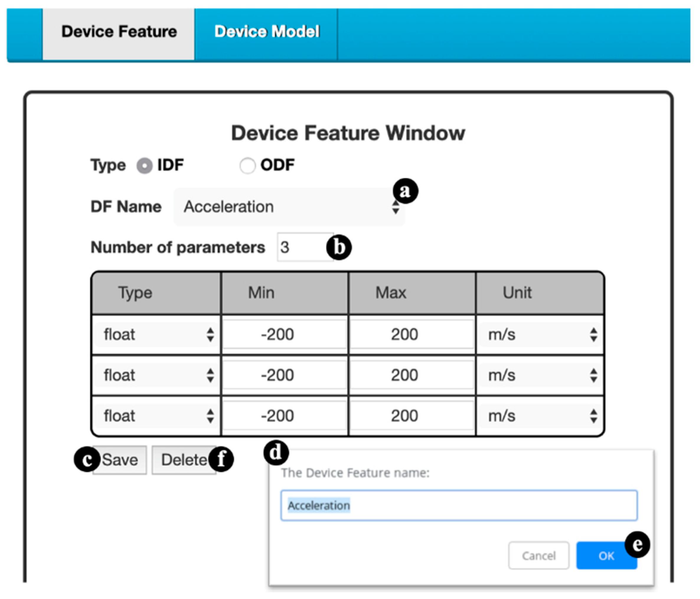Switch to the Device Feature tab
This screenshot has height=599, width=700.
119,32
